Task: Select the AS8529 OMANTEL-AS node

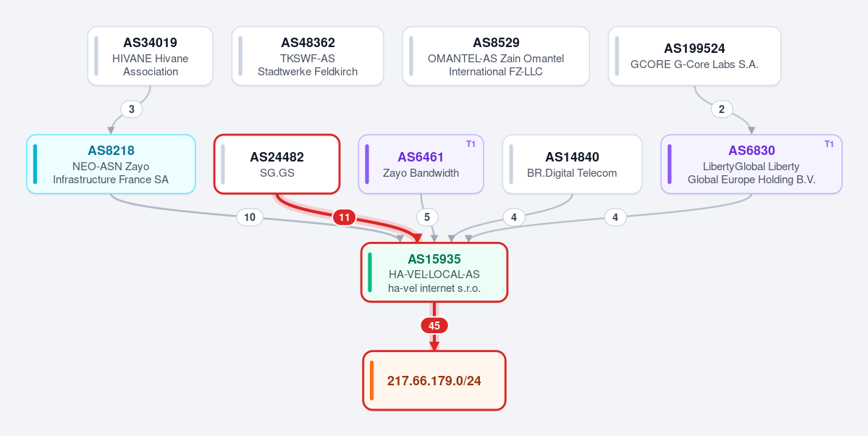Action: (496, 56)
